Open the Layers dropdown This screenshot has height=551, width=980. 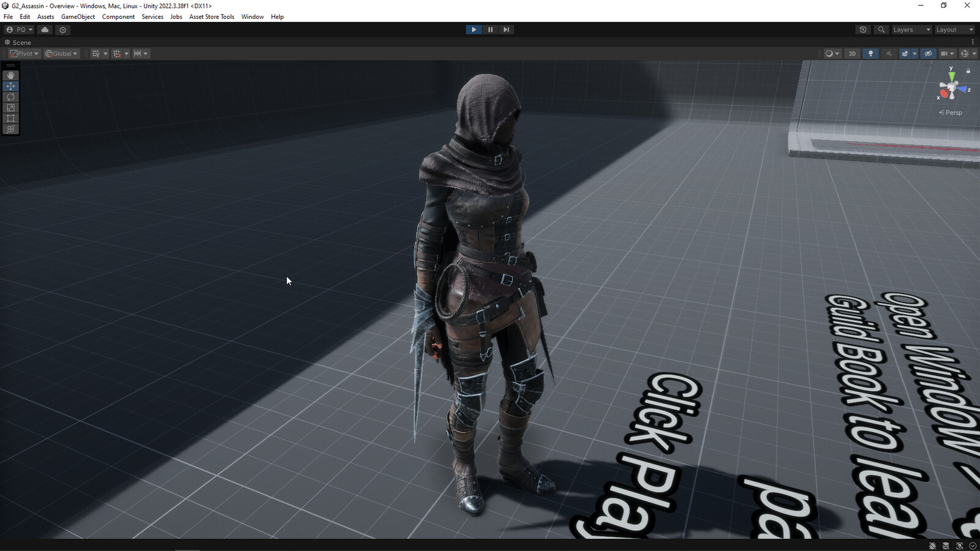pyautogui.click(x=911, y=29)
